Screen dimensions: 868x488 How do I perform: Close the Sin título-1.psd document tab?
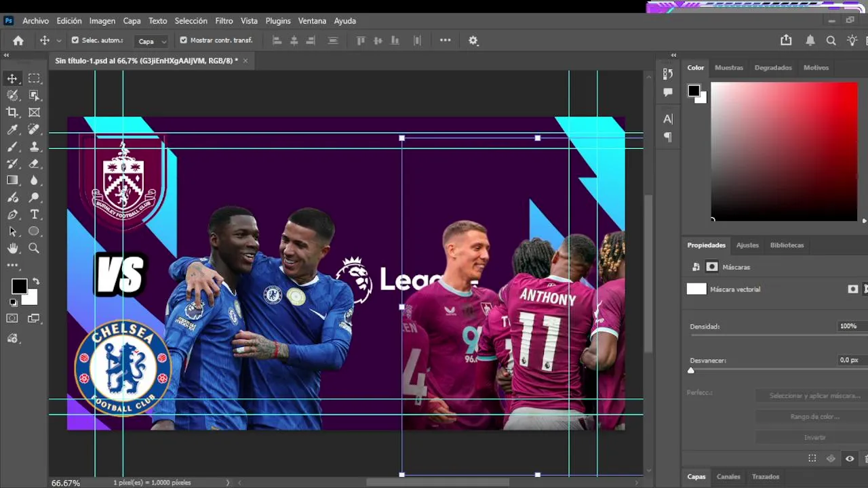pyautogui.click(x=245, y=61)
